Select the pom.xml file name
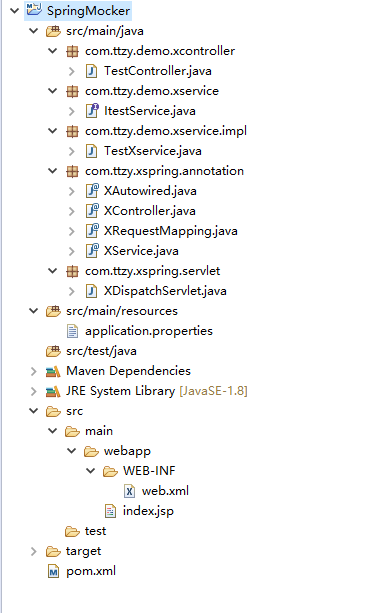The image size is (369, 613). point(91,571)
